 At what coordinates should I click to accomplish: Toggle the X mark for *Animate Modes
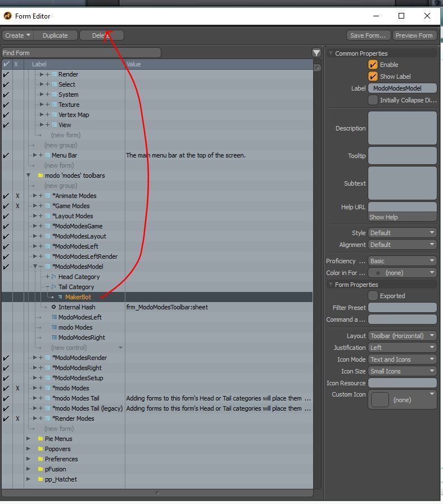17,196
